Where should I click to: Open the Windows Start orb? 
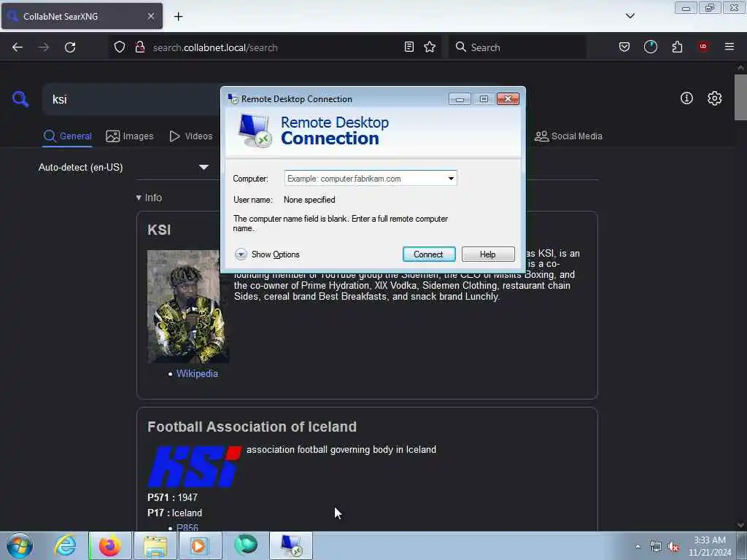20,545
